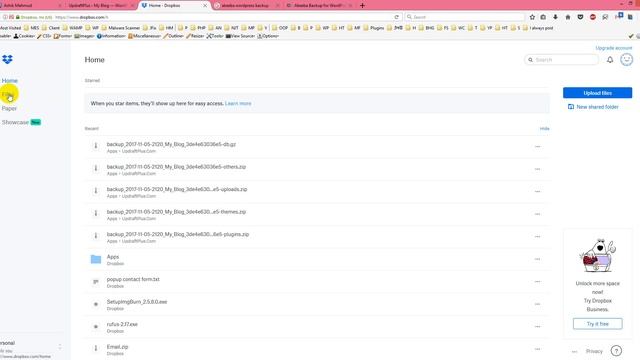The width and height of the screenshot is (640, 360).
Task: Click the file icon of SetupImgBurn_2.5.8.0.exe
Action: coord(96,304)
